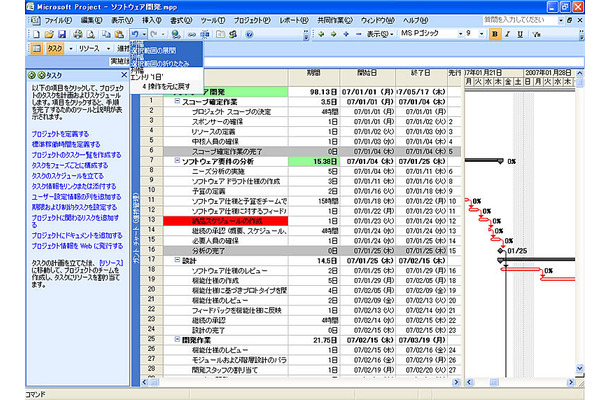Click the Project Guide toggle icon before タスク
610x400 pixels.
click(37, 49)
